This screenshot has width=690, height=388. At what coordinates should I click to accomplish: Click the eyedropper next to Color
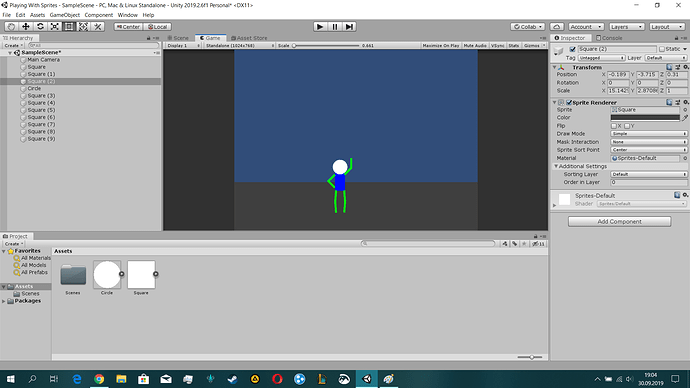pyautogui.click(x=685, y=118)
